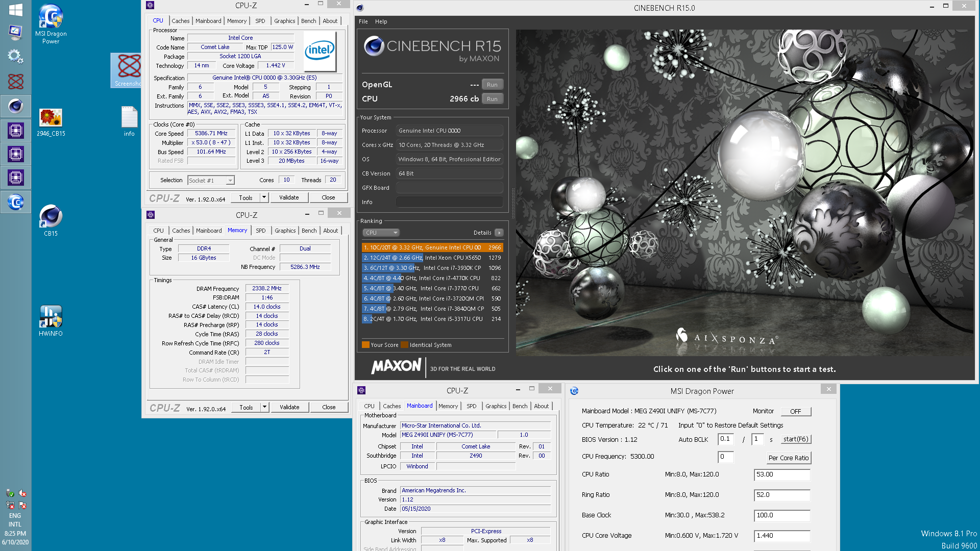
Task: Select the Core i7-4770K ranking row
Action: tap(432, 278)
